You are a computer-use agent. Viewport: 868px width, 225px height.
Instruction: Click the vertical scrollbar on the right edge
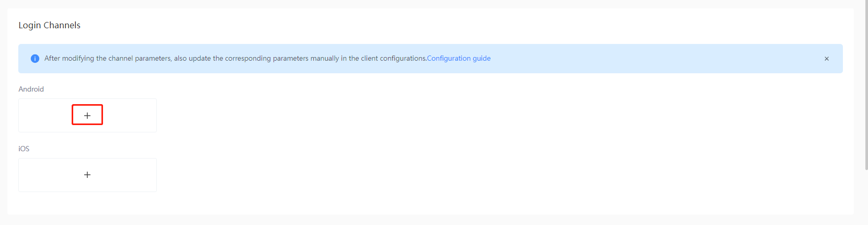click(866, 84)
